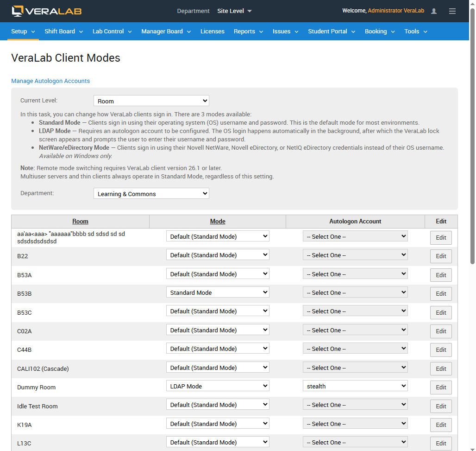Open the hamburger menu icon
The width and height of the screenshot is (476, 451).
point(452,11)
